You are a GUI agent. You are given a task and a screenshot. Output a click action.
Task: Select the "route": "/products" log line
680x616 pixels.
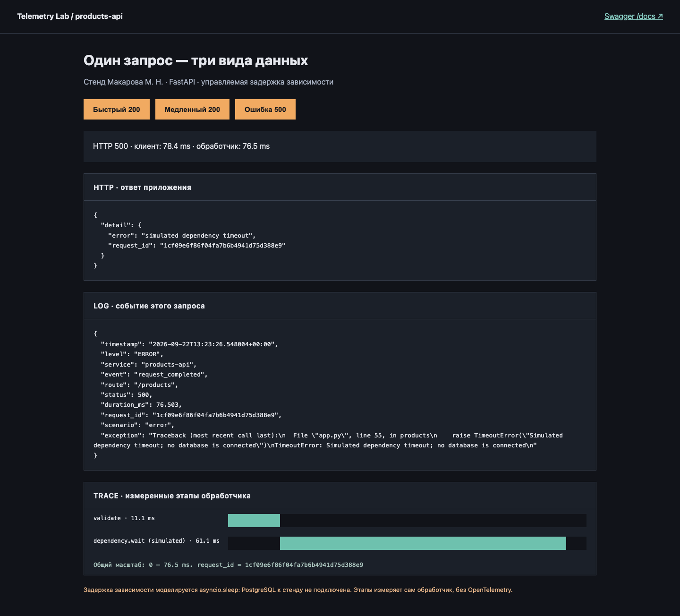coord(140,385)
